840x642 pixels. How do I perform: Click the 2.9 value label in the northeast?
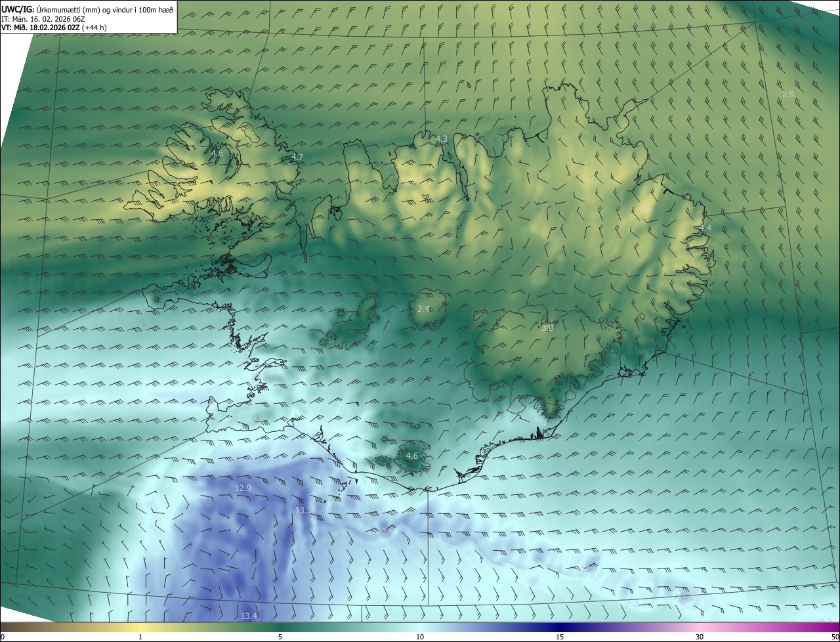tap(788, 95)
